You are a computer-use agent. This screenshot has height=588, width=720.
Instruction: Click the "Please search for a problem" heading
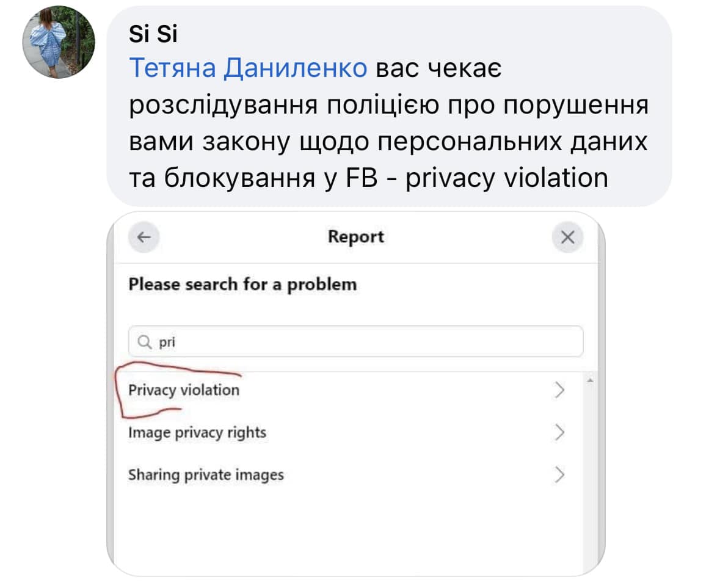(x=242, y=285)
